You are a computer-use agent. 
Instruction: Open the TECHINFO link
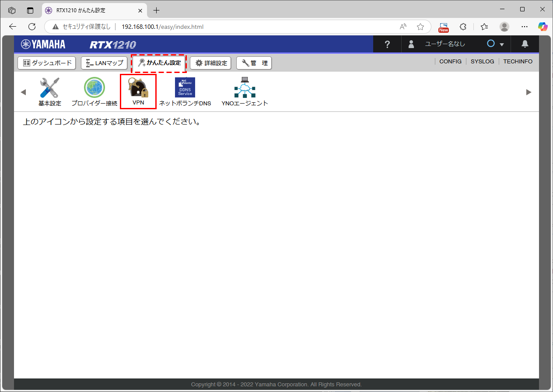pyautogui.click(x=518, y=62)
